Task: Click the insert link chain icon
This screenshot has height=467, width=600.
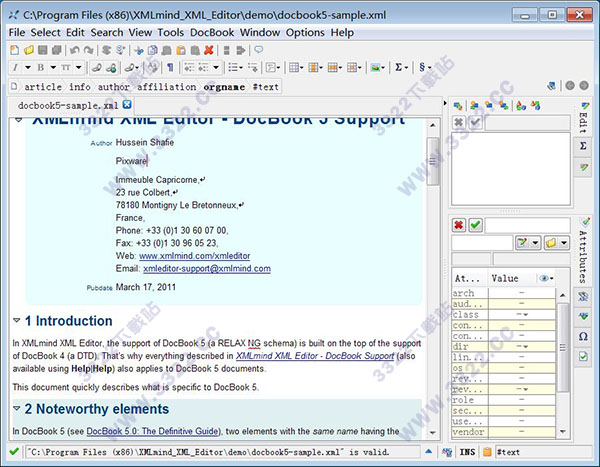Action: pyautogui.click(x=97, y=68)
